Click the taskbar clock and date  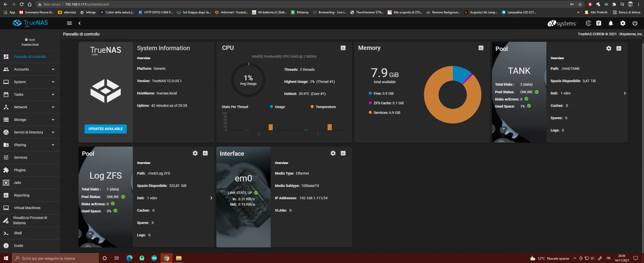point(622,258)
